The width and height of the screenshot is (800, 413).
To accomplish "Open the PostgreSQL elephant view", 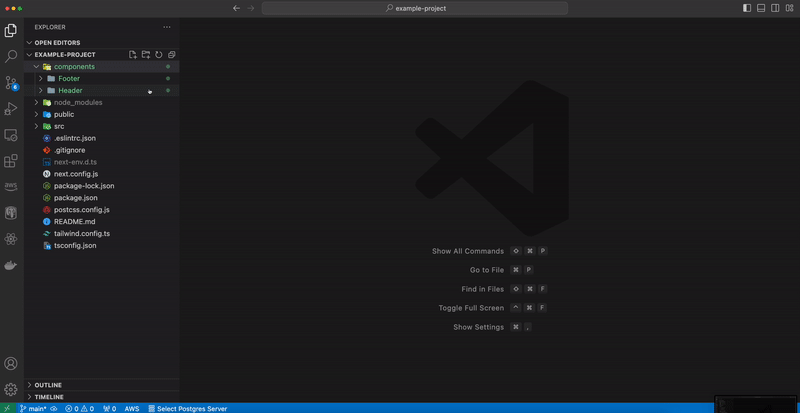I will click(11, 213).
